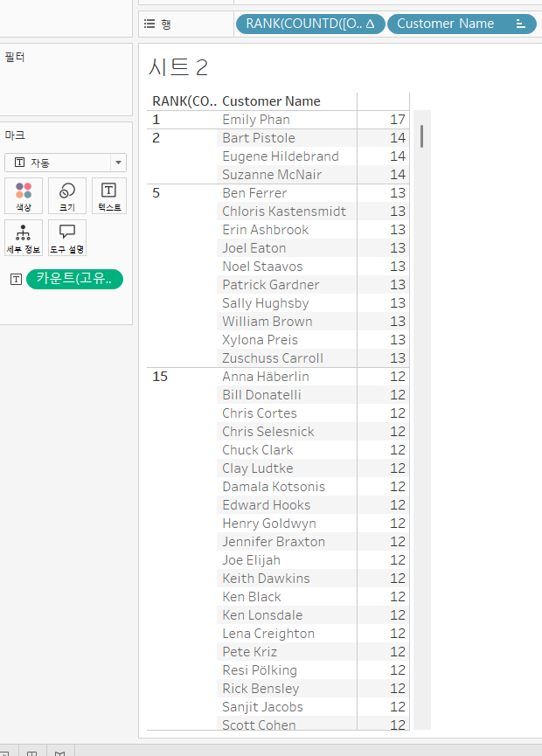542x756 pixels.
Task: Click the Color (색상) marks card button
Action: [24, 195]
